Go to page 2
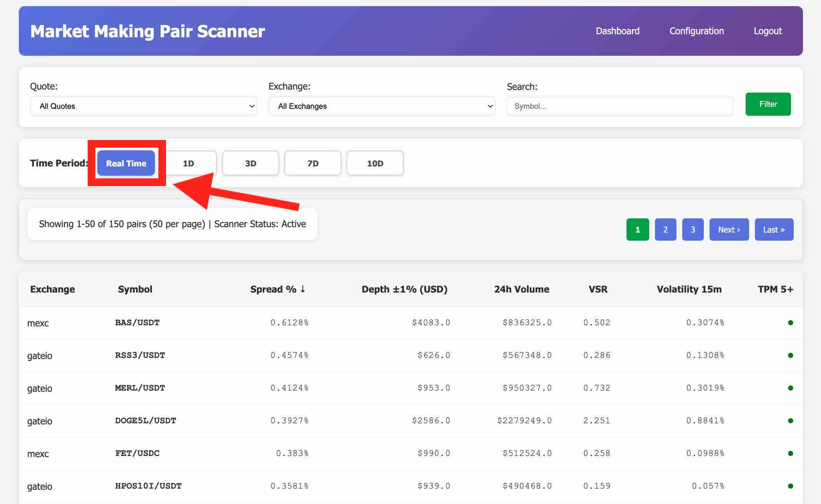The image size is (821, 504). pos(665,230)
